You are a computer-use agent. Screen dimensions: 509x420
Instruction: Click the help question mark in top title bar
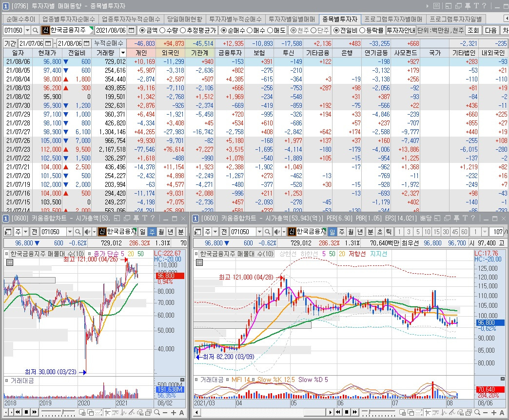[x=484, y=6]
